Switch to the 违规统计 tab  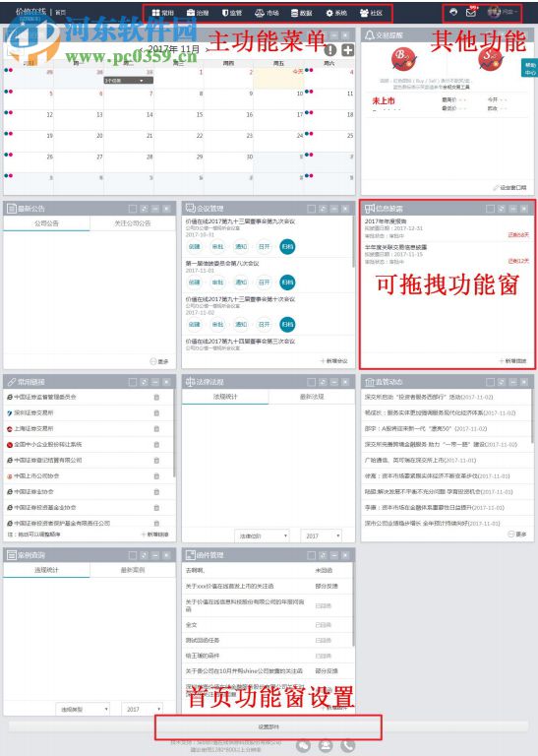click(47, 570)
